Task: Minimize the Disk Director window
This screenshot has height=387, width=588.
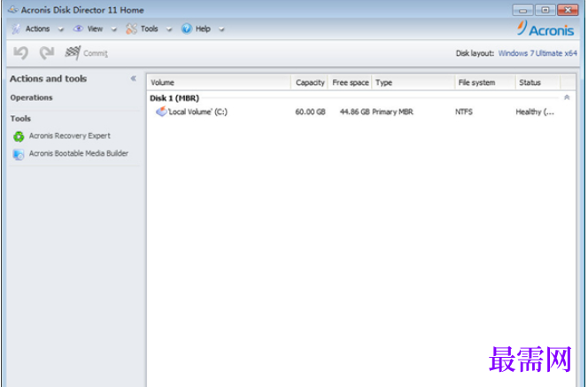Action: pyautogui.click(x=522, y=10)
